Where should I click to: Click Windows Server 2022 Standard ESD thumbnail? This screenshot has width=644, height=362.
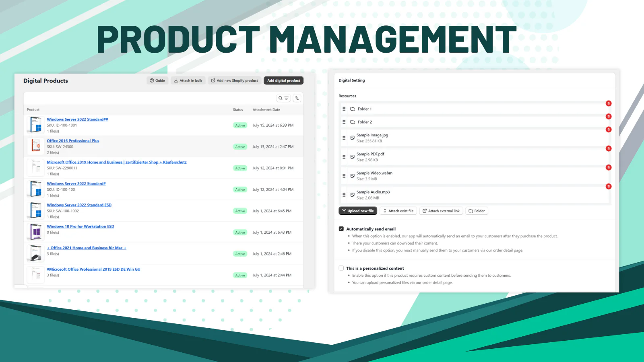[36, 210]
